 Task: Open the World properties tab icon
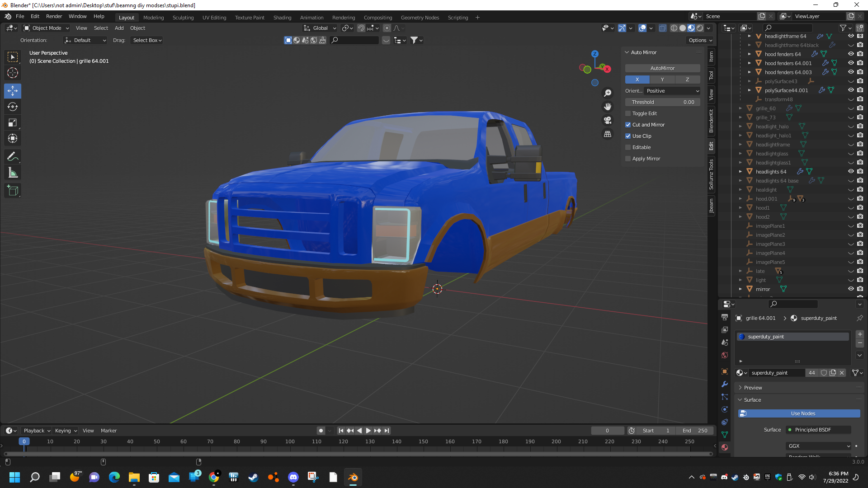click(725, 355)
